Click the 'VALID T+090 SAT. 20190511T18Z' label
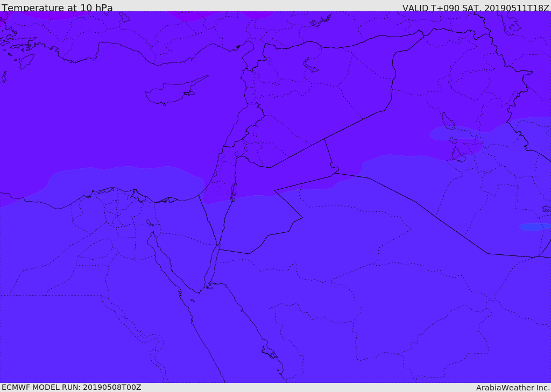The image size is (551, 392). 476,8
